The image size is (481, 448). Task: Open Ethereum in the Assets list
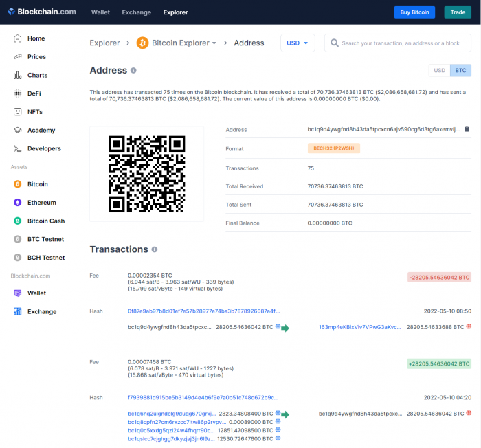point(42,203)
